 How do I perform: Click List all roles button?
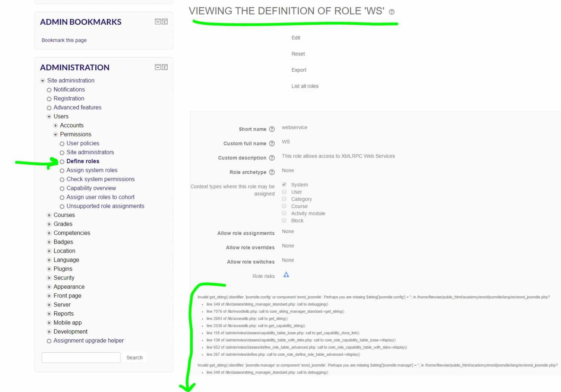click(305, 86)
